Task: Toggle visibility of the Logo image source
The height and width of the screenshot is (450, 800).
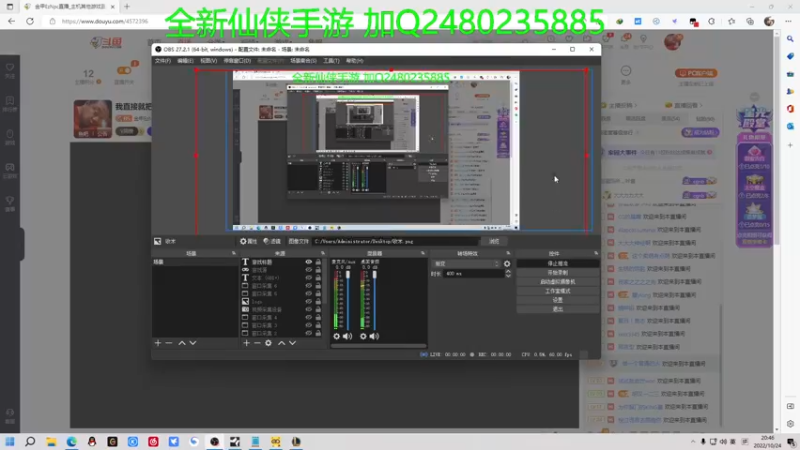Action: click(309, 302)
